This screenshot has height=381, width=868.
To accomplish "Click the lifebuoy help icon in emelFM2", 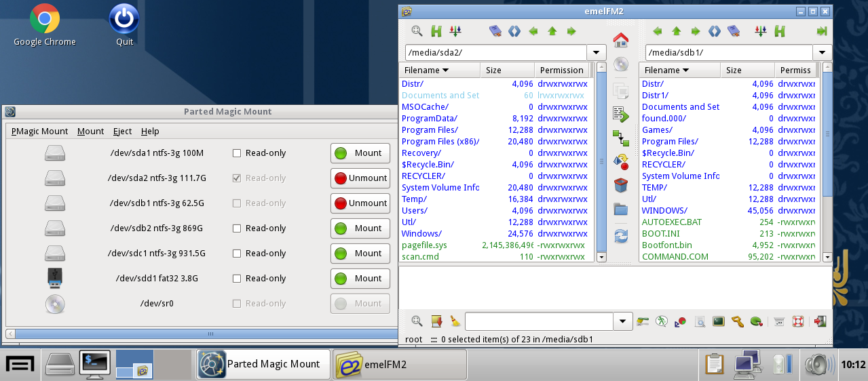I will point(798,321).
